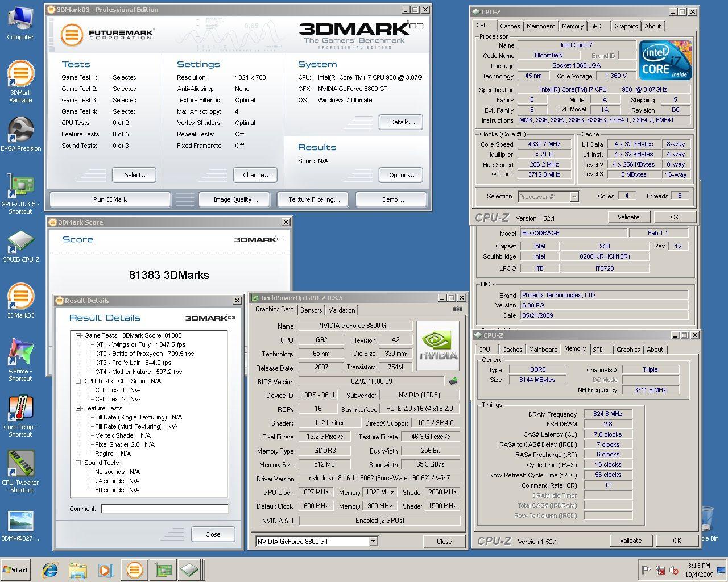The height and width of the screenshot is (582, 728).
Task: Open the GPU selection dropdown in GPU-Z
Action: click(x=373, y=541)
